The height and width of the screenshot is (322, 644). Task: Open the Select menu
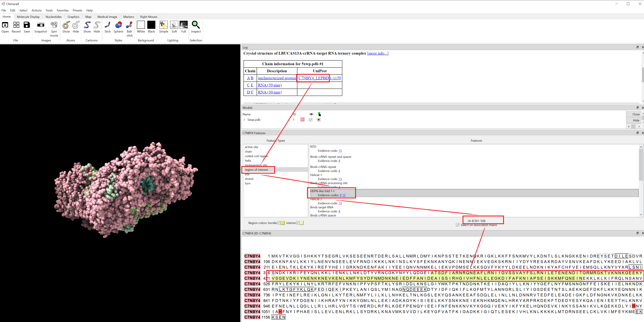[x=23, y=10]
